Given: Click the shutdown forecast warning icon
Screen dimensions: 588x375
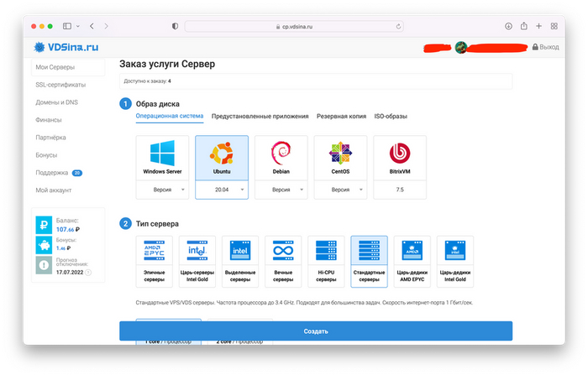Looking at the screenshot, I should (x=44, y=265).
